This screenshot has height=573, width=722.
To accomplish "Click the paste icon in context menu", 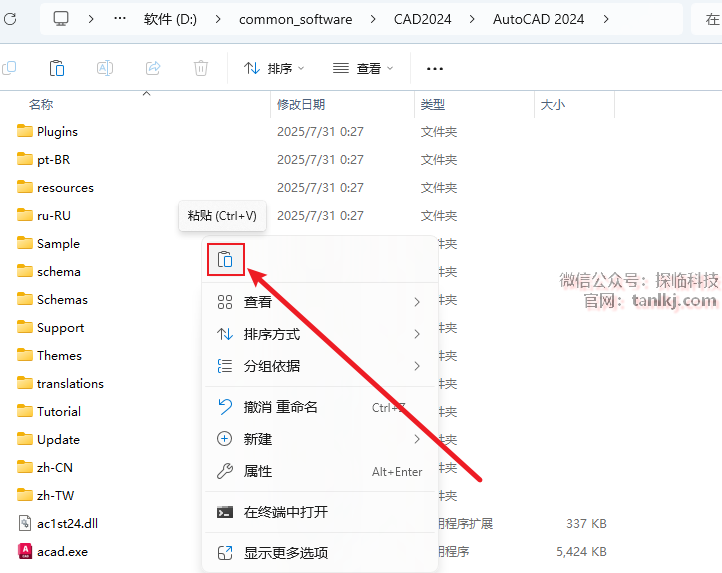I will click(x=226, y=260).
